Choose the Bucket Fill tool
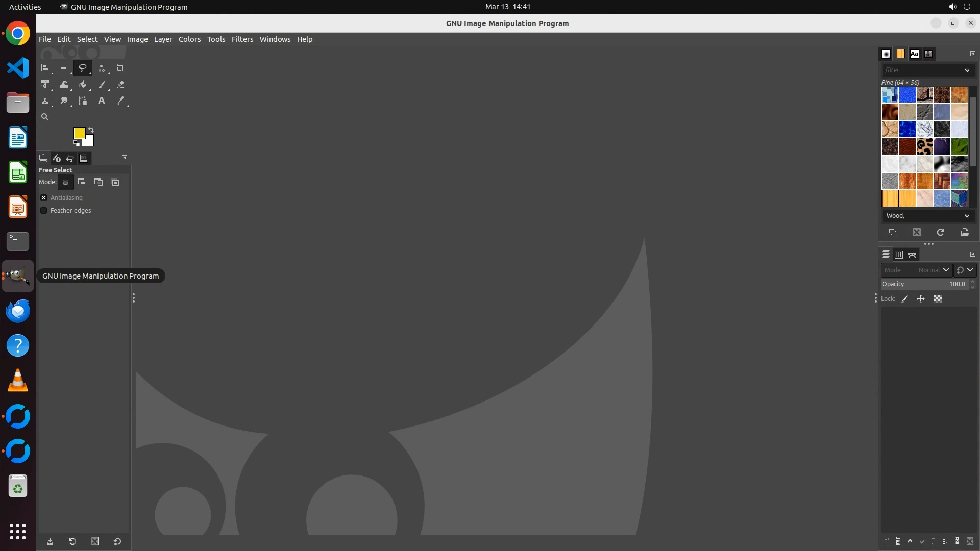 83,85
